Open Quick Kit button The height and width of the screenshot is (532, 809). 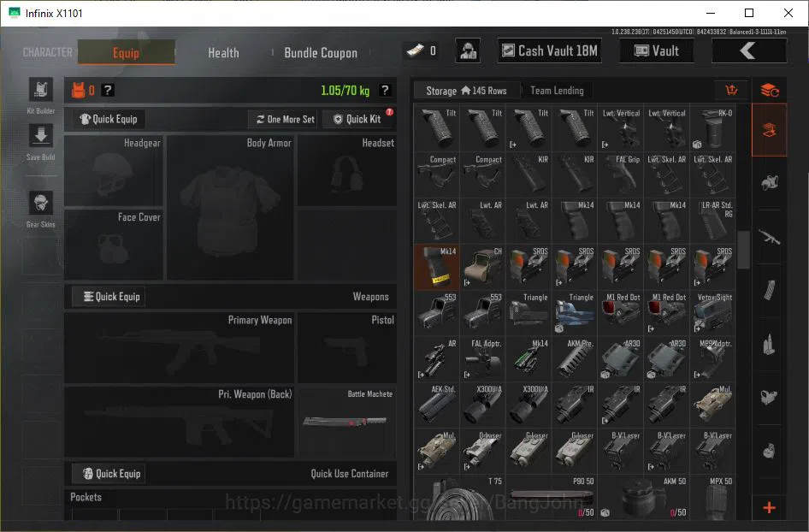pyautogui.click(x=358, y=119)
